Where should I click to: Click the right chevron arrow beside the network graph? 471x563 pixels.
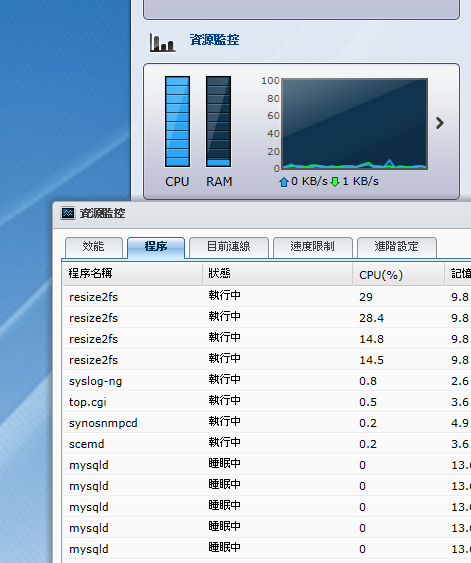click(440, 123)
